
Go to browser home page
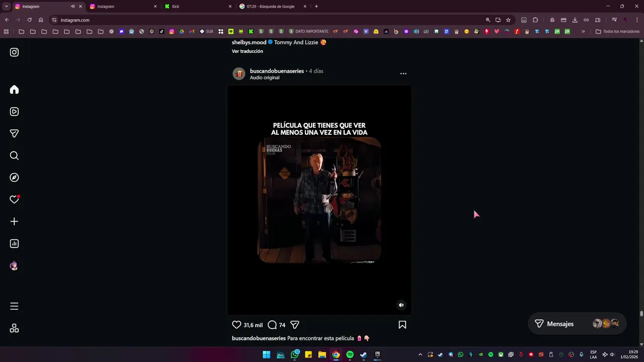(x=41, y=20)
